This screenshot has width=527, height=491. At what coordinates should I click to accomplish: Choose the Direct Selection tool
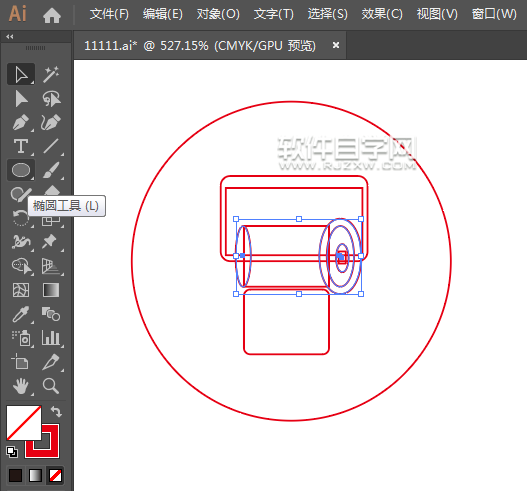tap(21, 99)
